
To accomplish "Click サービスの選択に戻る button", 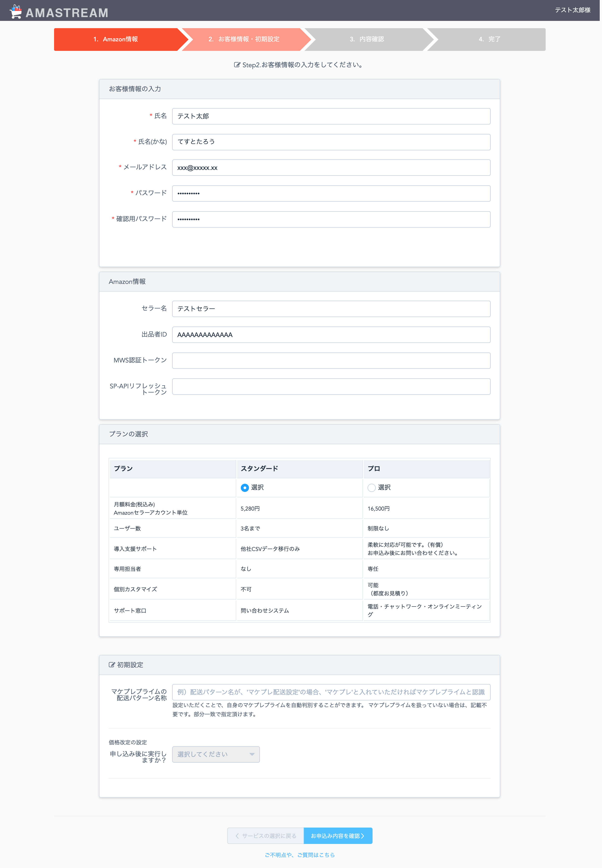I will 266,836.
